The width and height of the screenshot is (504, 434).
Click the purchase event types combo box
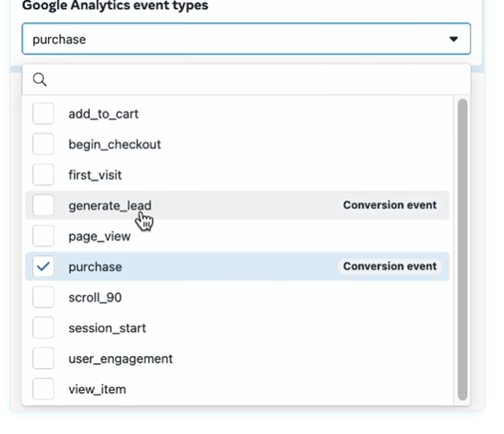point(246,39)
